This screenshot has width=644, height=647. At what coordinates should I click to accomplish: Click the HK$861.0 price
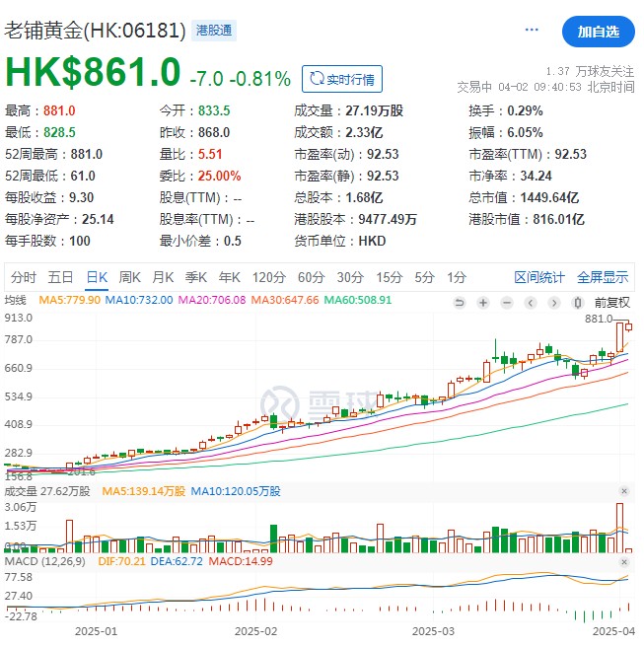[93, 72]
